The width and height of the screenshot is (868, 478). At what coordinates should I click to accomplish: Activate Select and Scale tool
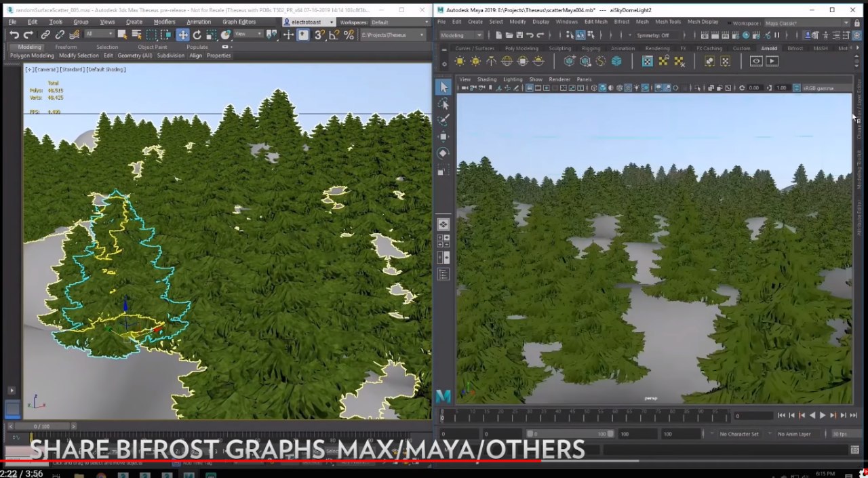(x=212, y=35)
